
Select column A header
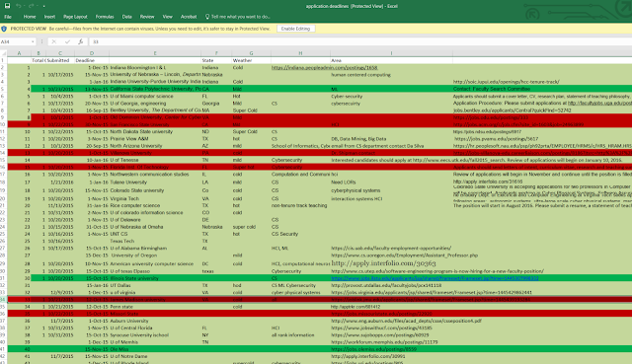point(19,53)
